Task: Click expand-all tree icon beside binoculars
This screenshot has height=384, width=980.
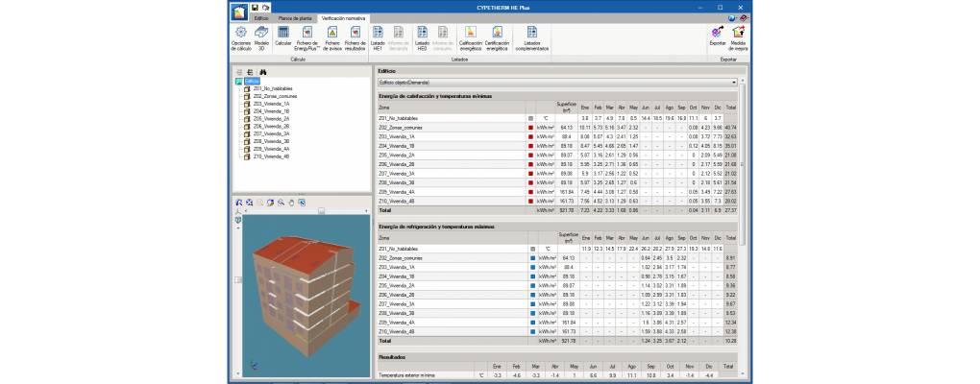Action: coord(250,72)
